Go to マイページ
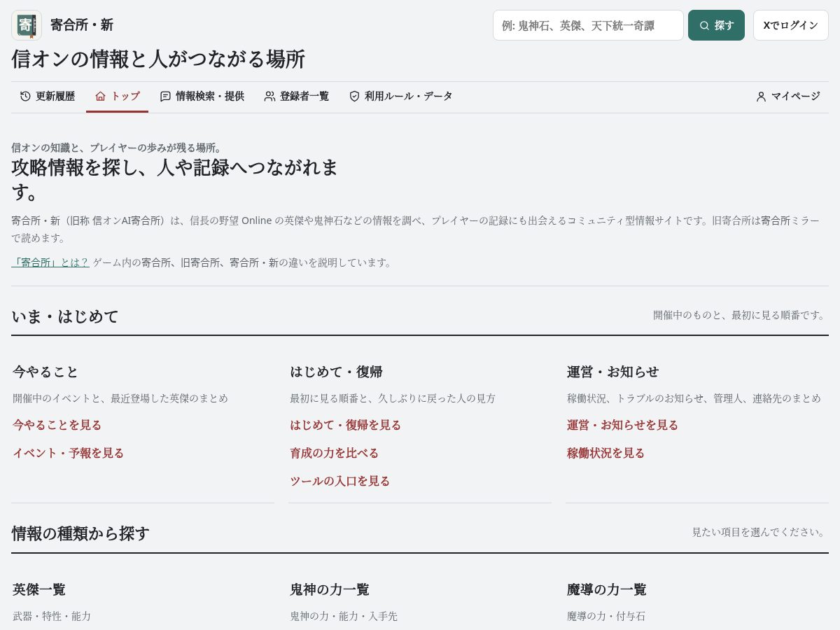The height and width of the screenshot is (630, 840). coord(787,97)
